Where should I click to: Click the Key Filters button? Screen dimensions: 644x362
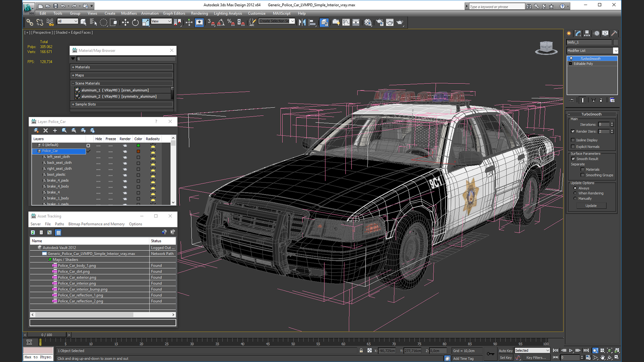coord(536,358)
